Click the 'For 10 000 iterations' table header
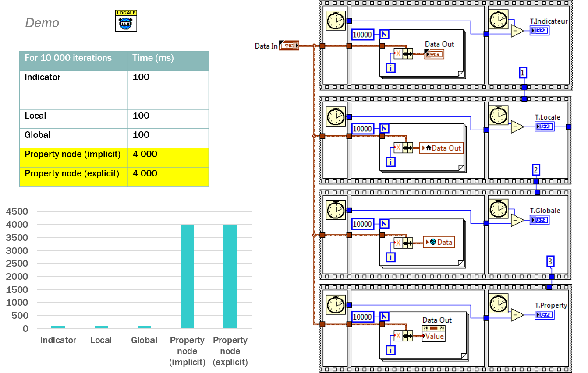The height and width of the screenshot is (373, 588). pyautogui.click(x=68, y=58)
